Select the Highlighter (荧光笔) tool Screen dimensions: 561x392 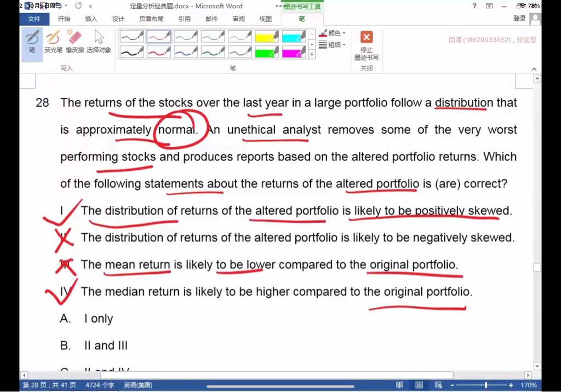[x=53, y=42]
